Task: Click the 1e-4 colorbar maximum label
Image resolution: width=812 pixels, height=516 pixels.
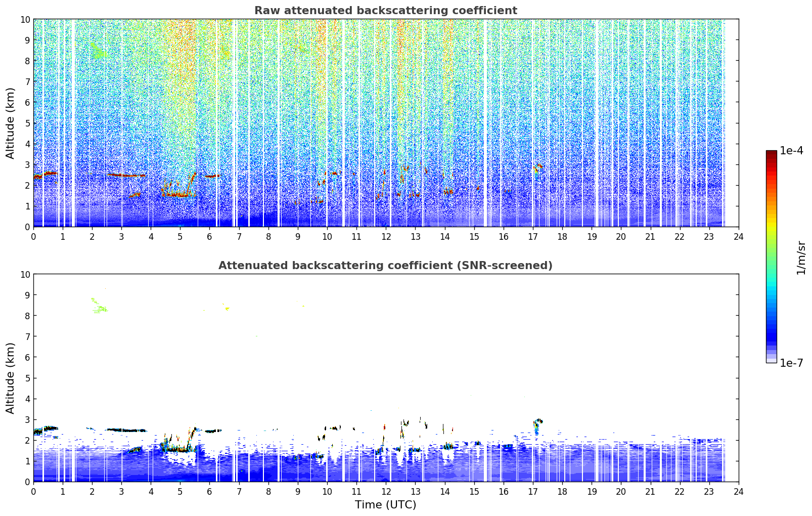Action: pos(791,151)
